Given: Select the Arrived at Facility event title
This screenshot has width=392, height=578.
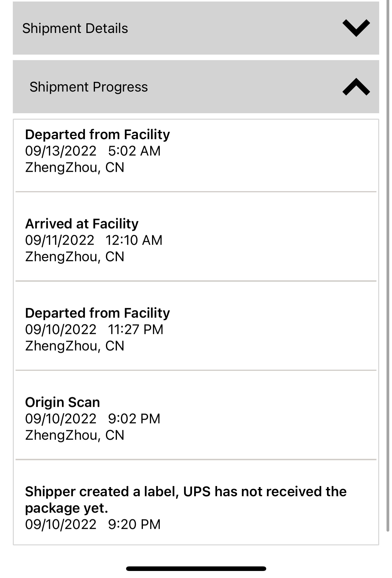Looking at the screenshot, I should coord(82,224).
